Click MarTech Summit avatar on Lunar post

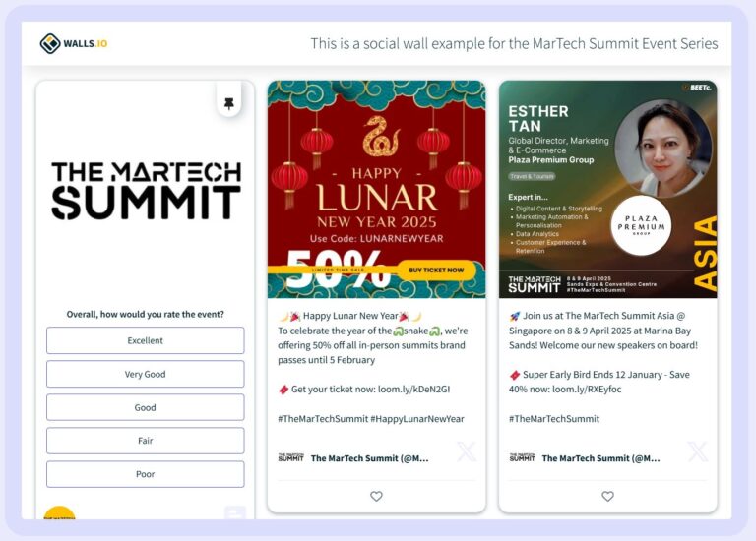[290, 457]
